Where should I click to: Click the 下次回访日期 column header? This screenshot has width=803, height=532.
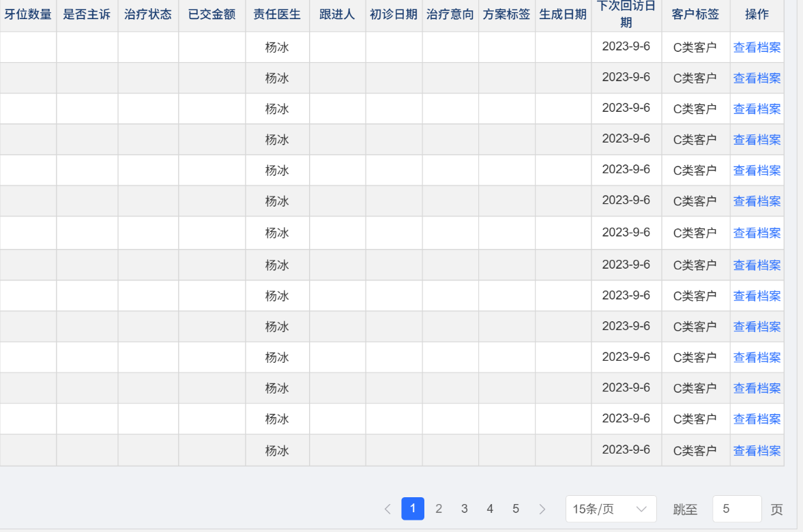[x=626, y=14]
